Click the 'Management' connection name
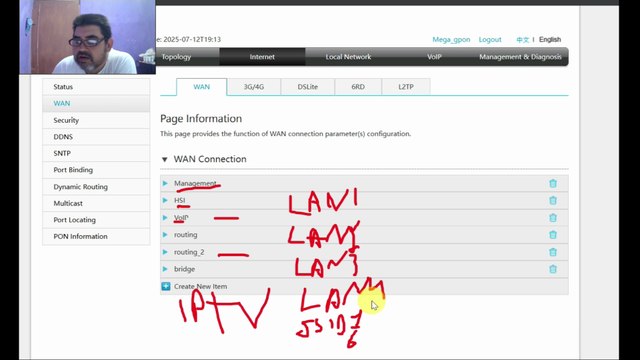This screenshot has height=360, width=640. 195,183
